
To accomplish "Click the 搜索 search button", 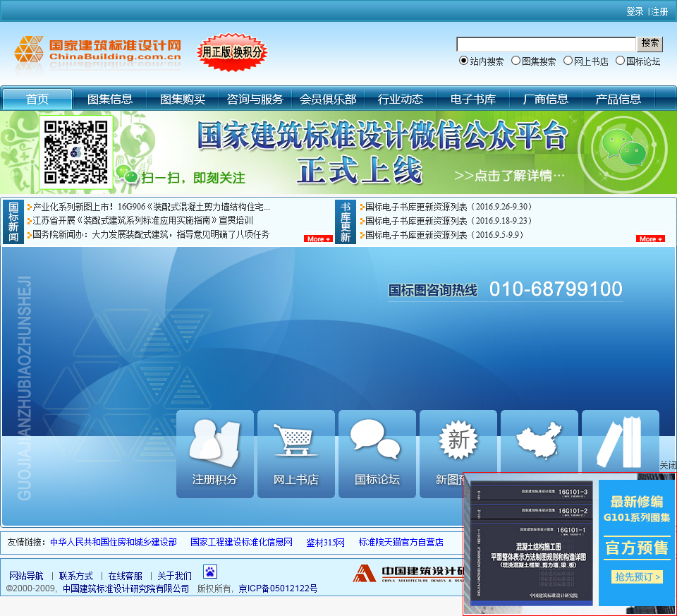I will pyautogui.click(x=649, y=44).
